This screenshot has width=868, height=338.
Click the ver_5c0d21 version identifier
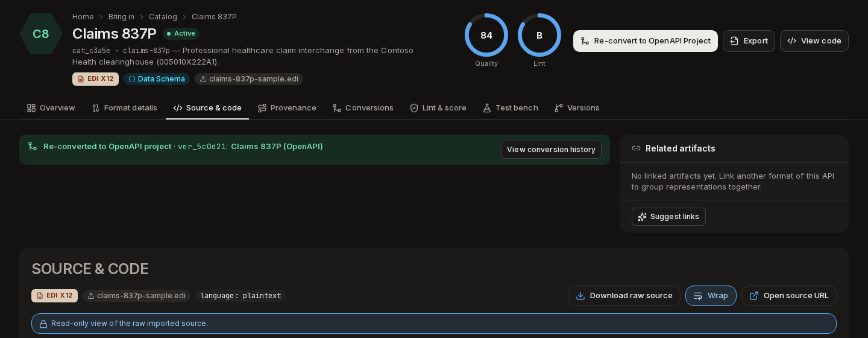201,147
